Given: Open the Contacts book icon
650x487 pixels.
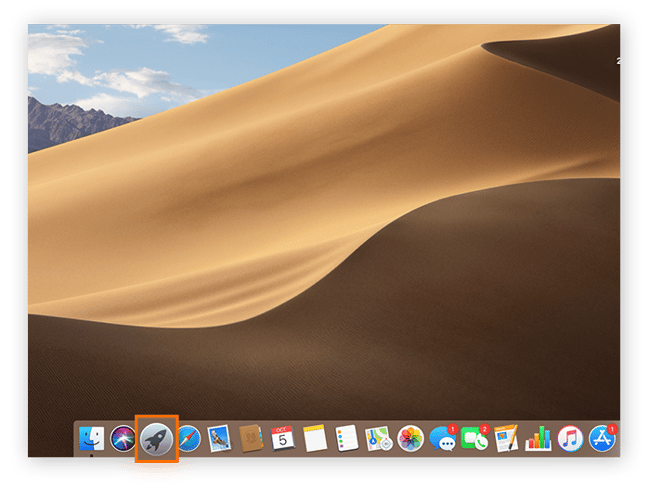Looking at the screenshot, I should [x=251, y=439].
